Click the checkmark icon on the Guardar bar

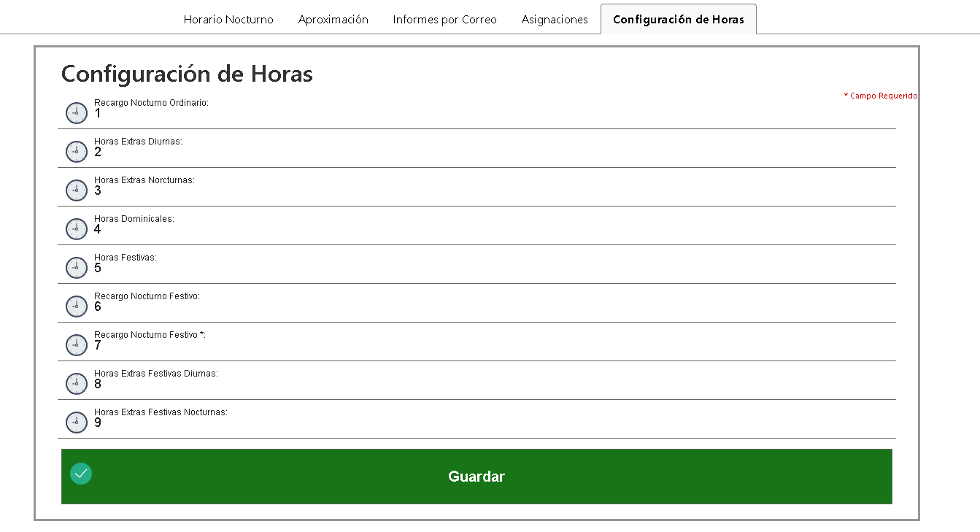(x=81, y=474)
